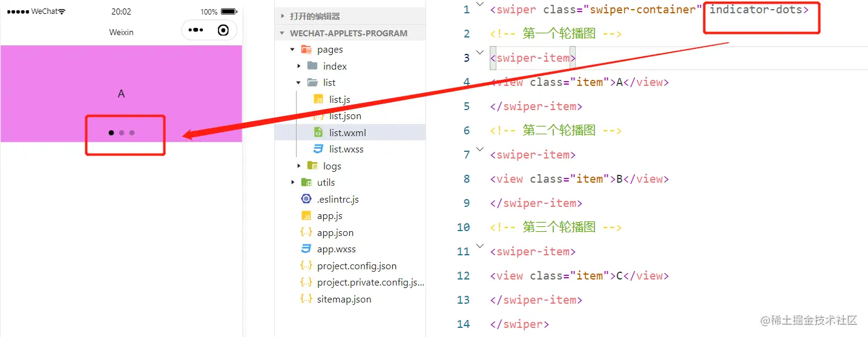Open sitemap.json in the file tree
The width and height of the screenshot is (868, 337).
[x=344, y=299]
